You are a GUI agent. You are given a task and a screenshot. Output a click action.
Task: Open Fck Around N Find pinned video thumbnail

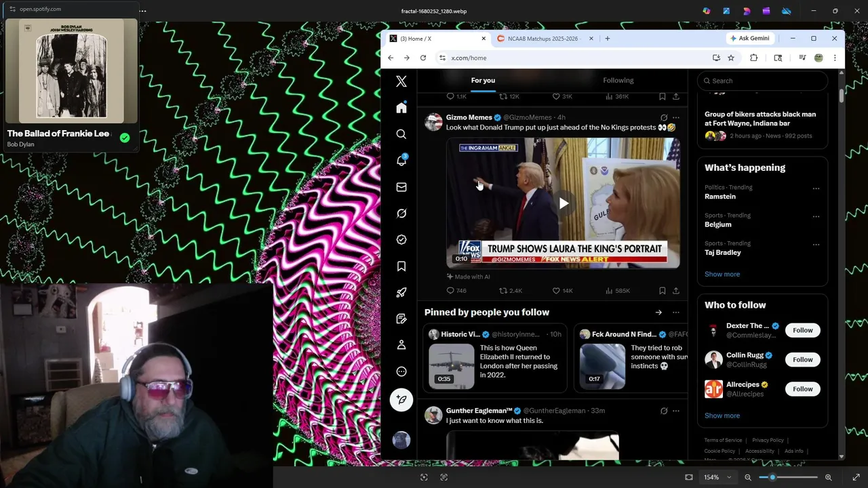(602, 366)
